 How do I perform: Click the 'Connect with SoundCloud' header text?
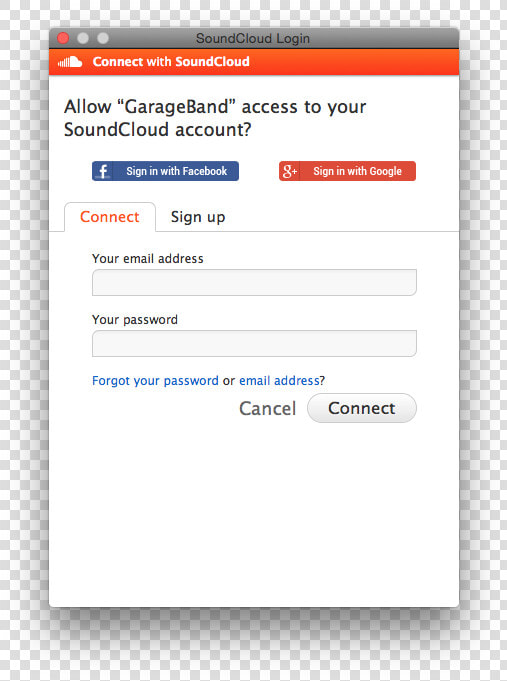tap(171, 62)
